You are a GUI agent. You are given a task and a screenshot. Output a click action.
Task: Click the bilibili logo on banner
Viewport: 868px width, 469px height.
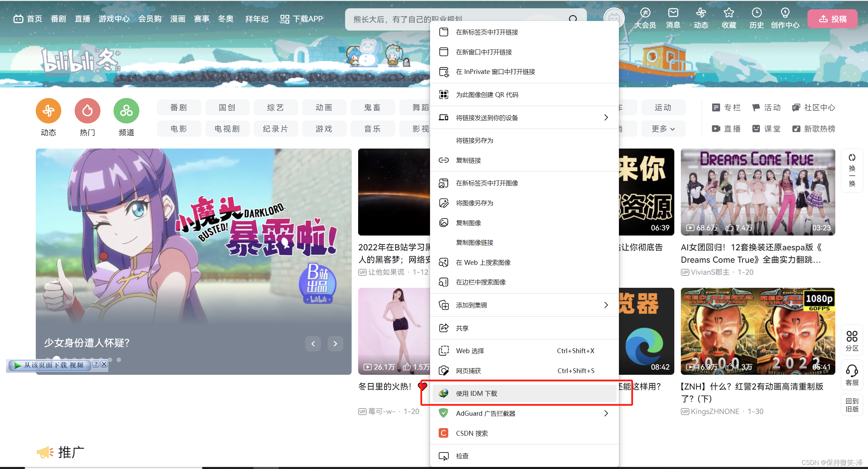tap(81, 61)
